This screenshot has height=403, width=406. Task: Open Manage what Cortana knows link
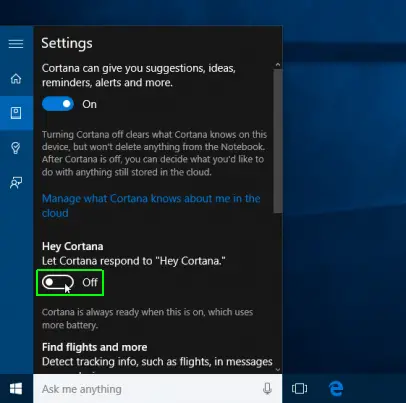click(x=151, y=206)
